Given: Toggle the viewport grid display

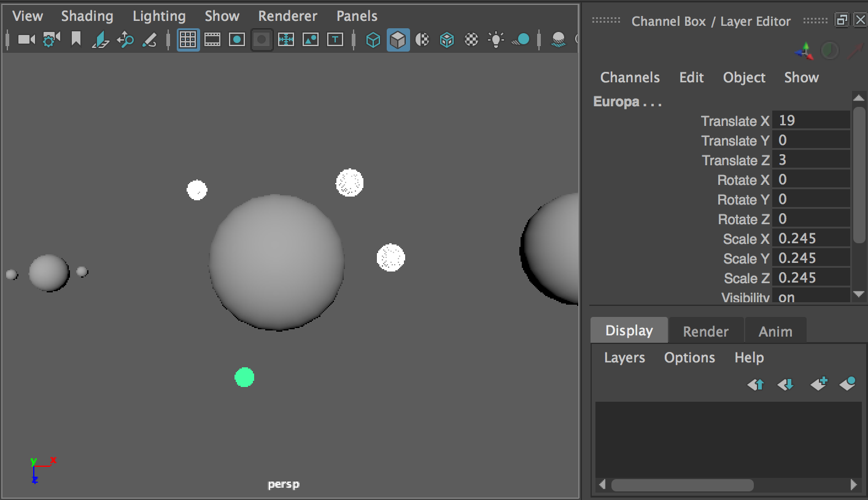Looking at the screenshot, I should pyautogui.click(x=188, y=39).
